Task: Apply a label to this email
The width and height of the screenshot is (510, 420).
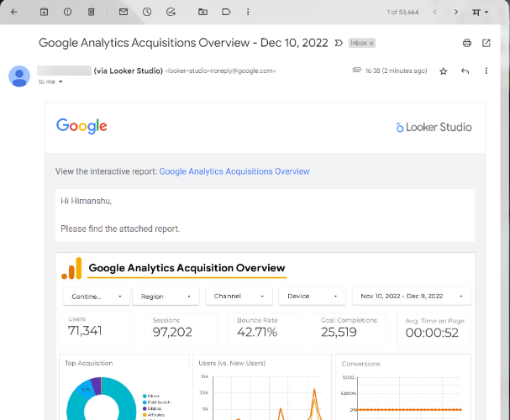Action: coord(226,12)
